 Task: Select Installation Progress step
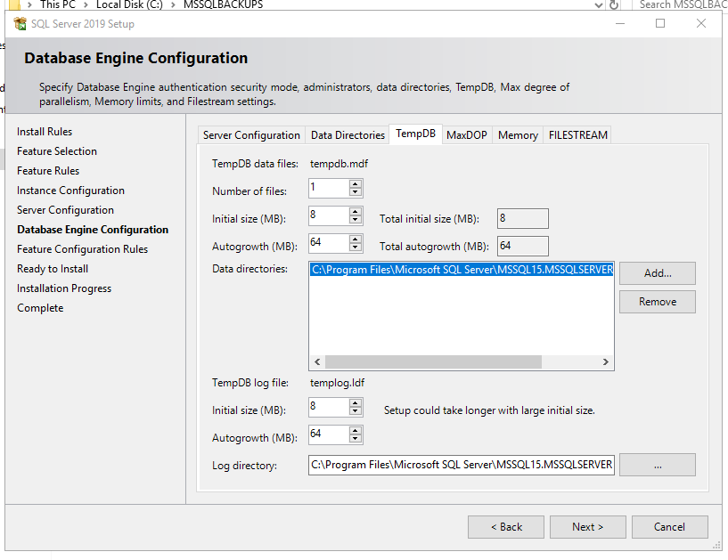coord(64,288)
